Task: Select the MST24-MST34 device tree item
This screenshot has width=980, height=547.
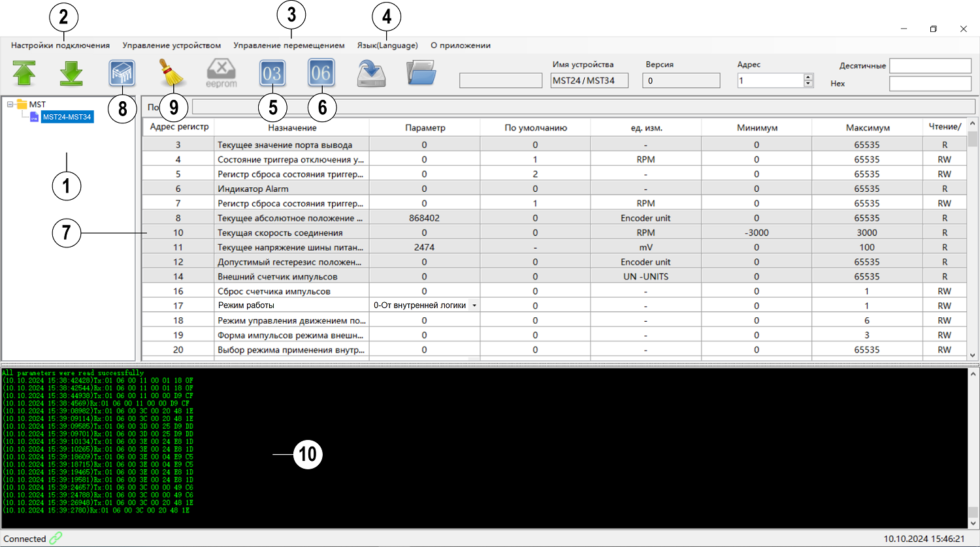Action: pyautogui.click(x=67, y=117)
